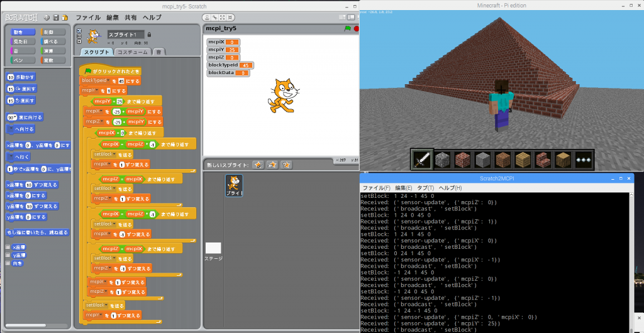
Task: Open mcpiY dropdown in 'を 1 にする' block
Action: pyautogui.click(x=97, y=90)
